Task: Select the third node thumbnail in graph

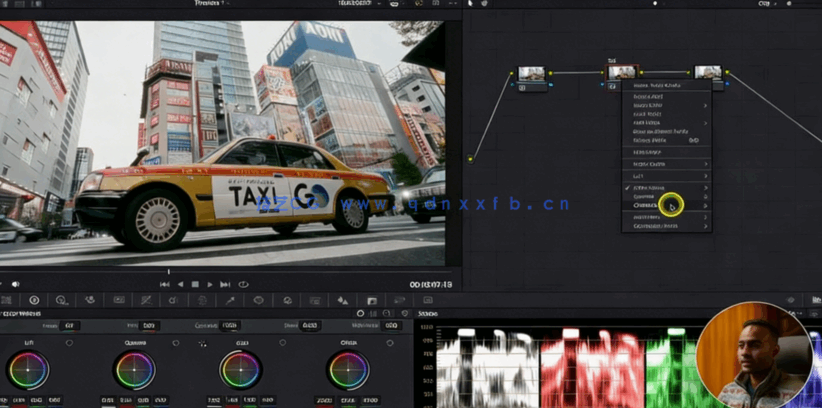Action: (708, 72)
